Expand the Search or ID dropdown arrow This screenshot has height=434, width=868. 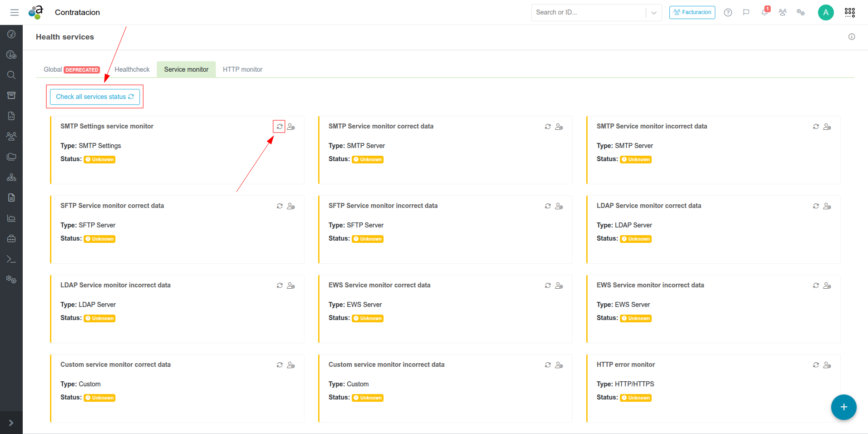tap(653, 13)
